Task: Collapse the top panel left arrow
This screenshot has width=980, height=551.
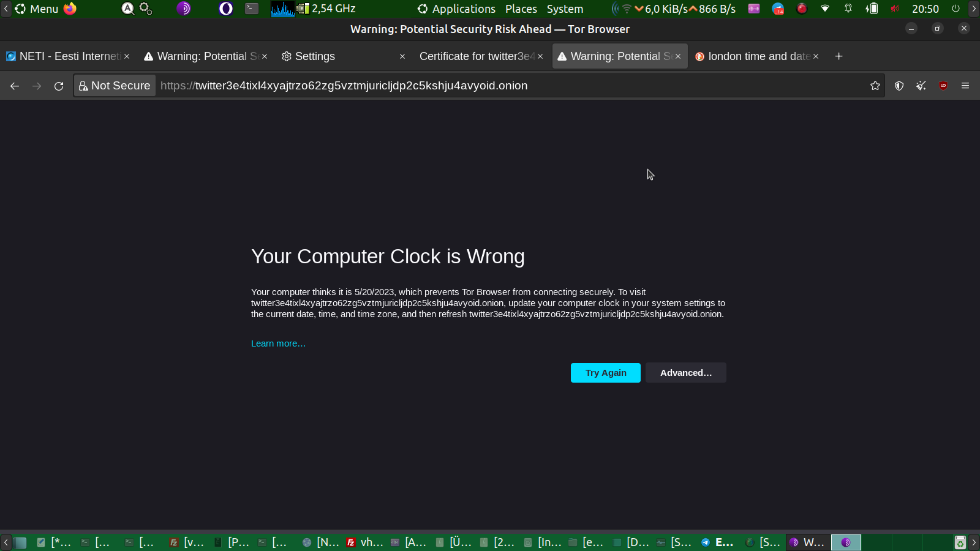Action: [x=6, y=9]
